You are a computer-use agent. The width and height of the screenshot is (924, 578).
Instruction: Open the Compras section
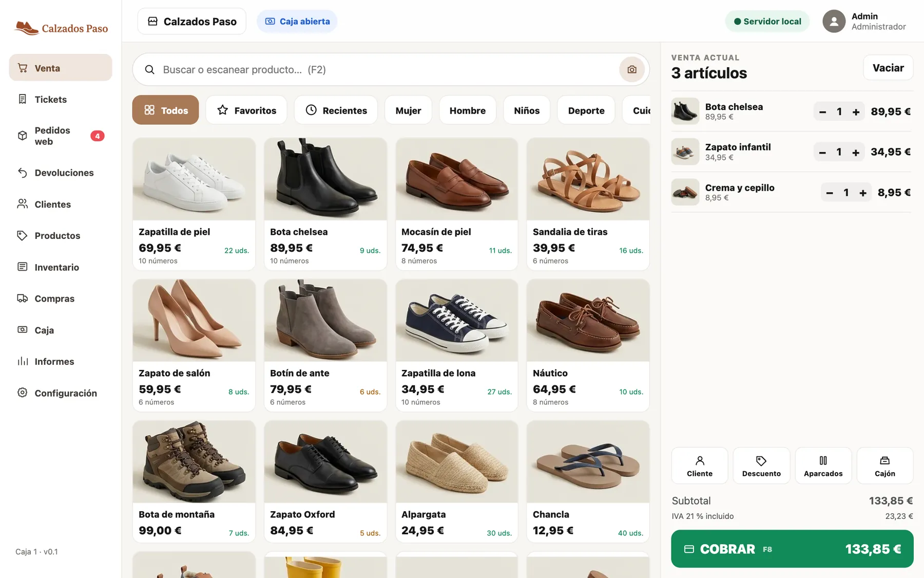tap(61, 299)
